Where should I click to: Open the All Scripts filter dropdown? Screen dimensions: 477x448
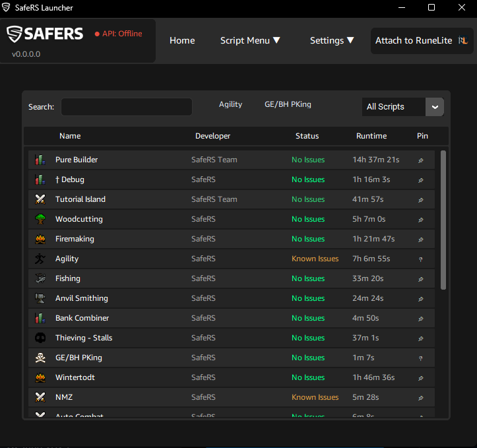(x=402, y=107)
